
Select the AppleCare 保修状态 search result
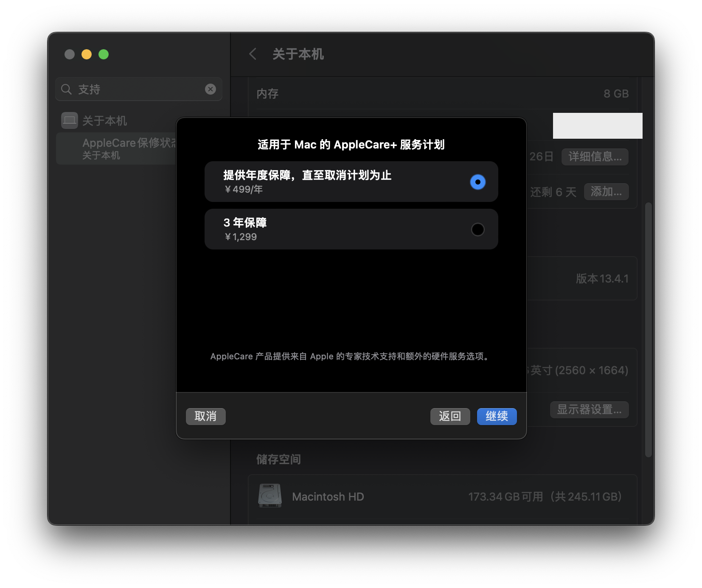point(116,148)
